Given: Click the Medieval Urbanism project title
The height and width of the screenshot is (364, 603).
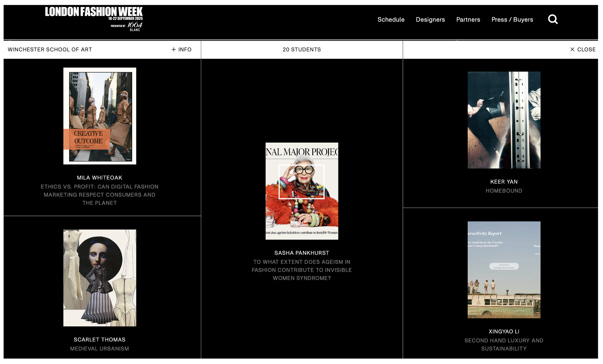Looking at the screenshot, I should coord(100,349).
